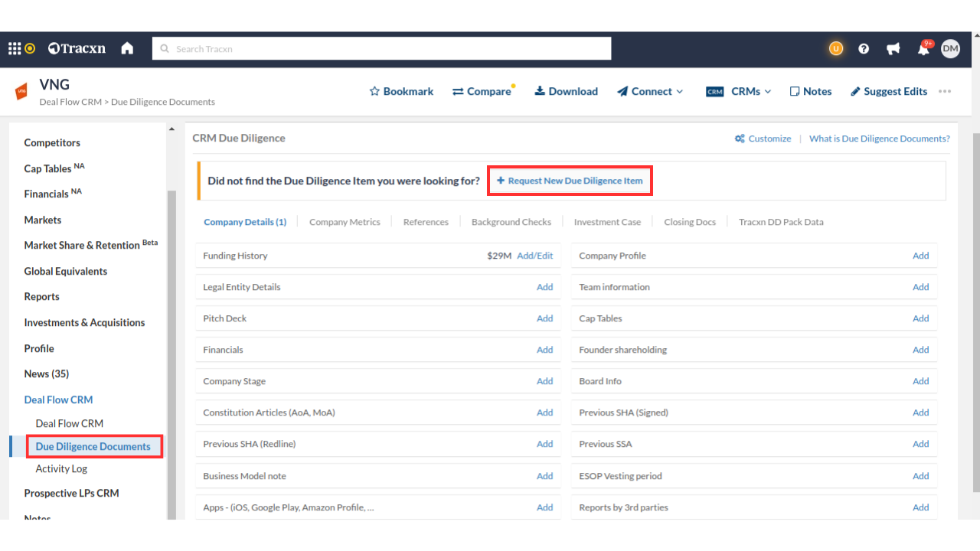Open the notifications bell icon

pos(923,50)
